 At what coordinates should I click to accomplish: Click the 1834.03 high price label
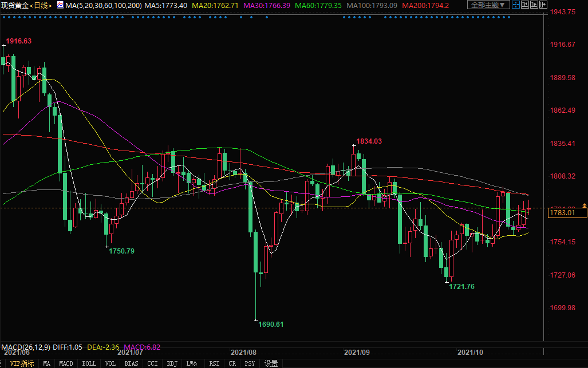[369, 141]
